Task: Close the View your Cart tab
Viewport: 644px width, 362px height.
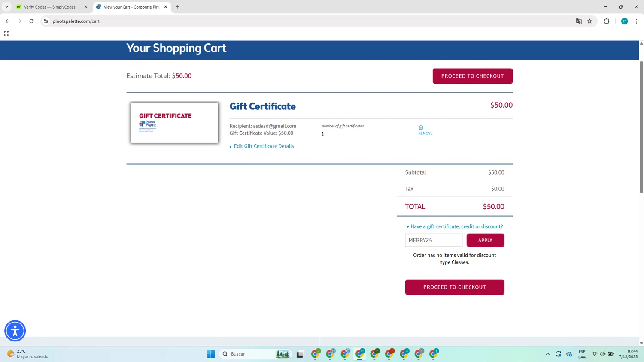Action: pos(166,7)
